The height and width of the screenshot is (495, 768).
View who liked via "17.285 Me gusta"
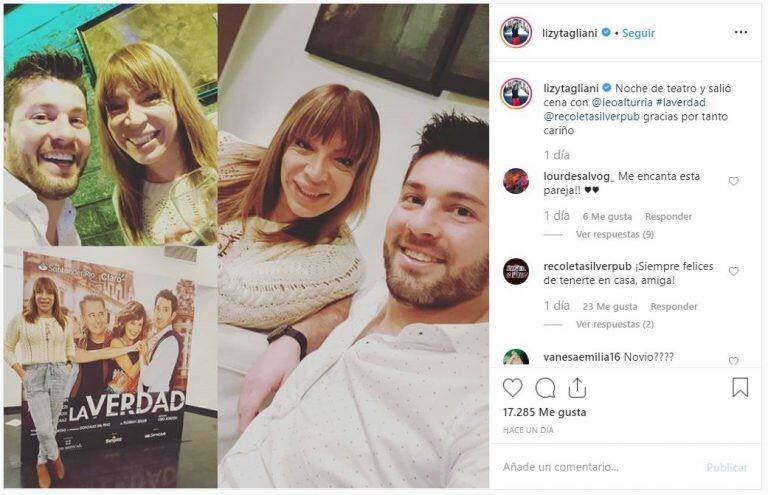click(x=544, y=412)
